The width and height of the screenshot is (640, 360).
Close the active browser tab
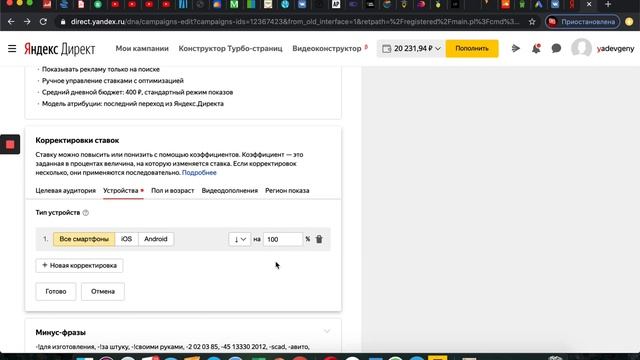(589, 4)
